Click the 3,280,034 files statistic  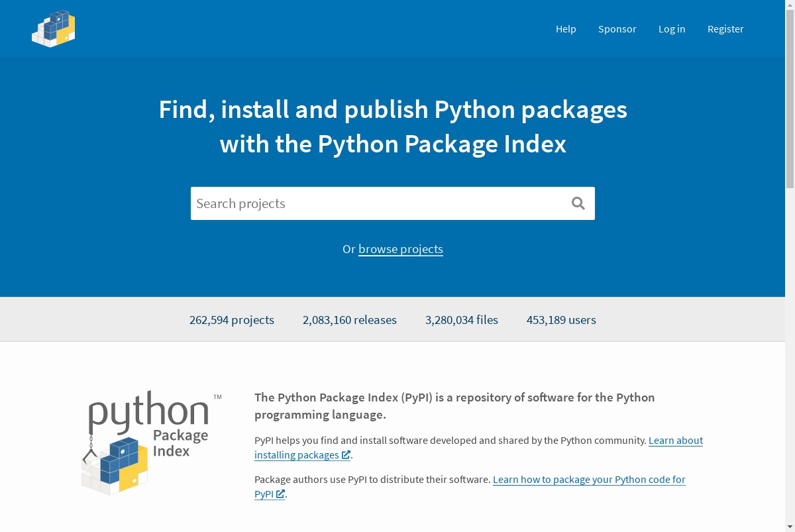point(462,320)
